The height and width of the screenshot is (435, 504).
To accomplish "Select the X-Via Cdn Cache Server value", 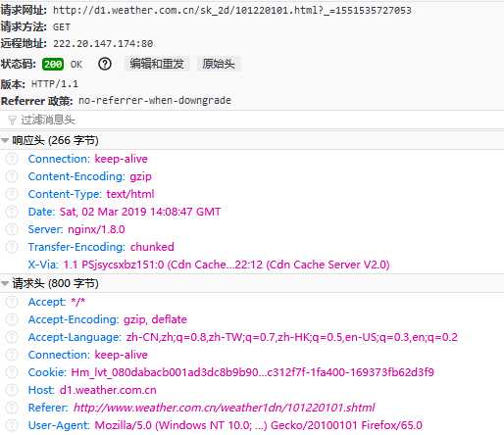I will tap(227, 265).
